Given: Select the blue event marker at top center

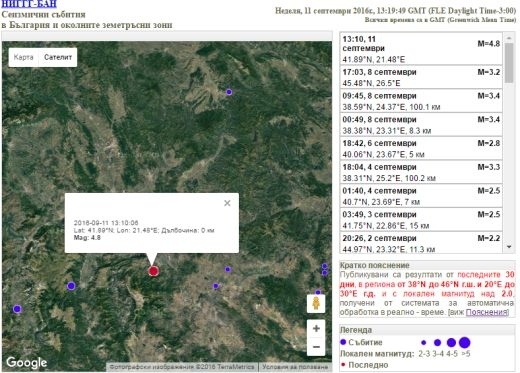Looking at the screenshot, I should pos(229,92).
